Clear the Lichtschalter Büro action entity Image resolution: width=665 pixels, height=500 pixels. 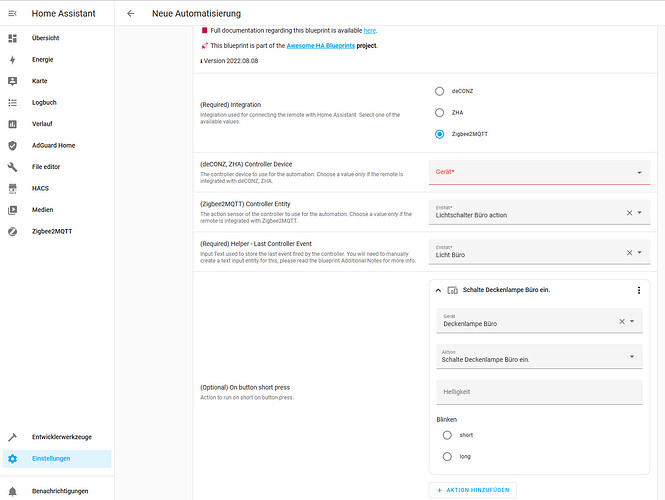629,212
